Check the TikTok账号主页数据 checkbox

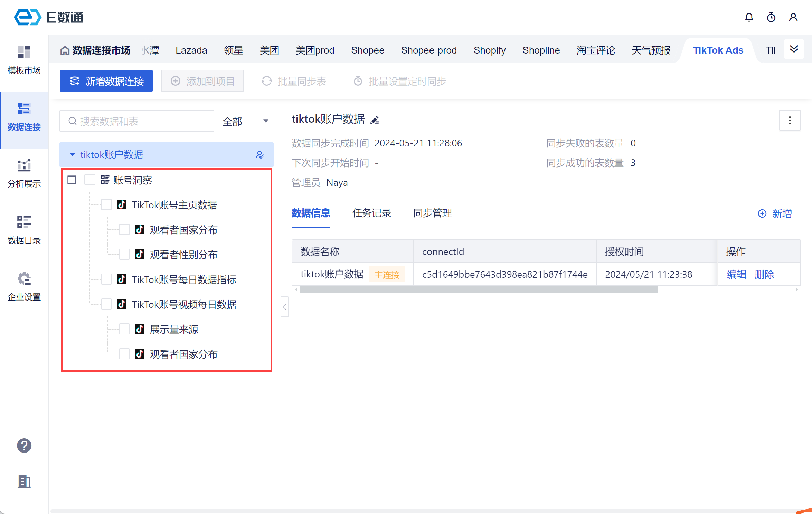tap(106, 204)
